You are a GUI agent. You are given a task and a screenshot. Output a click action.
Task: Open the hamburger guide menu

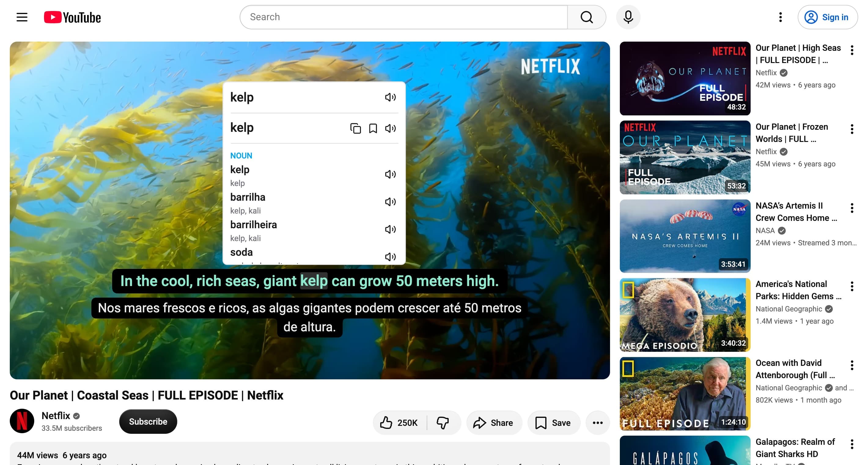point(22,17)
